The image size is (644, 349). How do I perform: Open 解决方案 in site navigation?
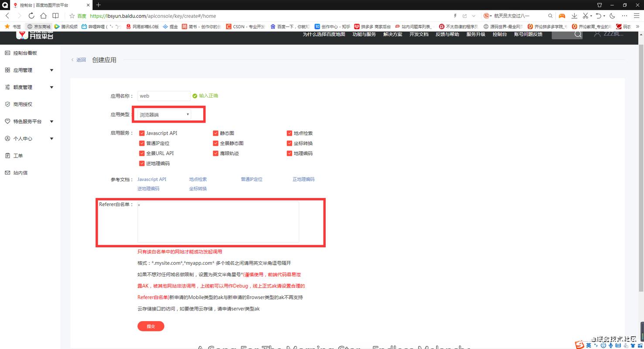click(392, 34)
